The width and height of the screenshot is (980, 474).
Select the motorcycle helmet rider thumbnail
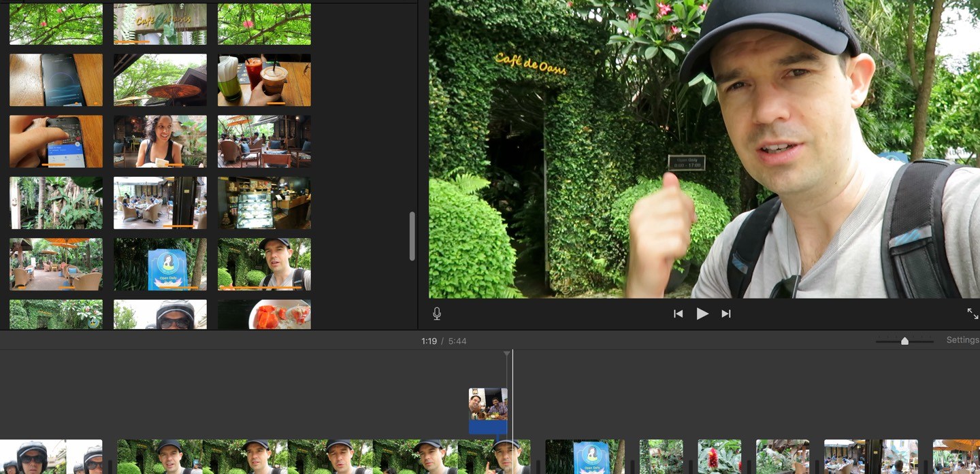coord(160,314)
